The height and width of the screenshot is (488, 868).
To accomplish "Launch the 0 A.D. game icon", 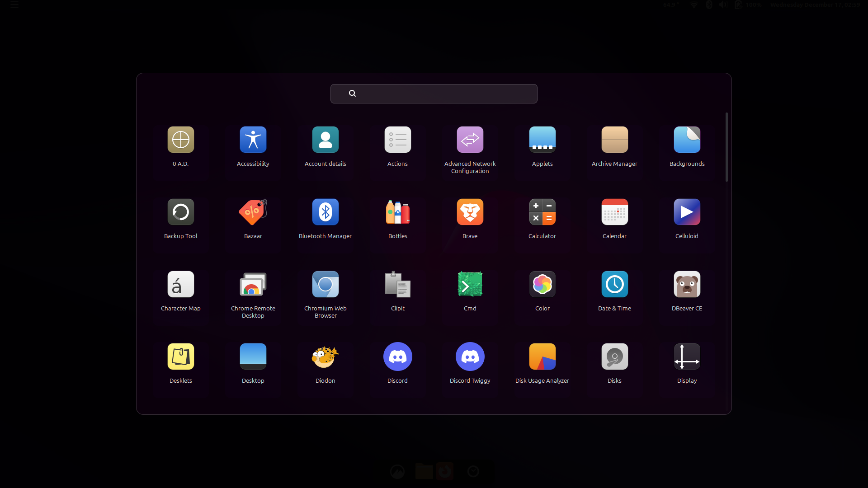I will [180, 140].
